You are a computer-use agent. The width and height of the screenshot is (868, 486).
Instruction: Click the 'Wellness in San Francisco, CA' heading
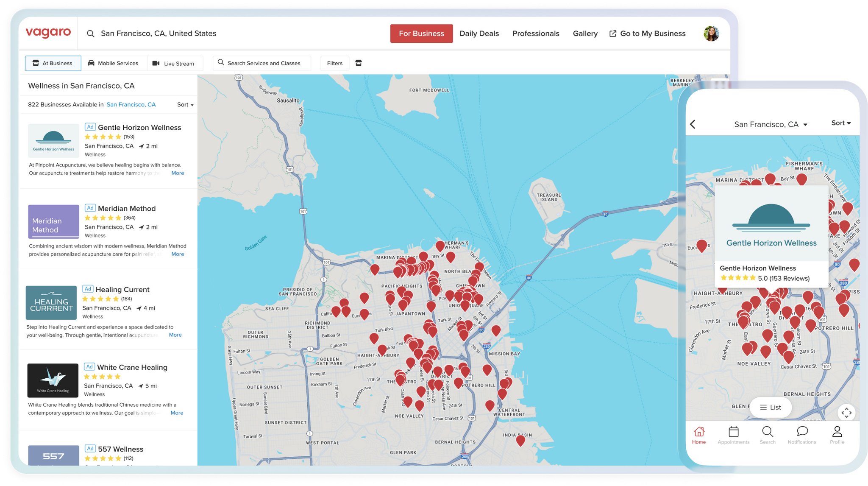click(81, 86)
